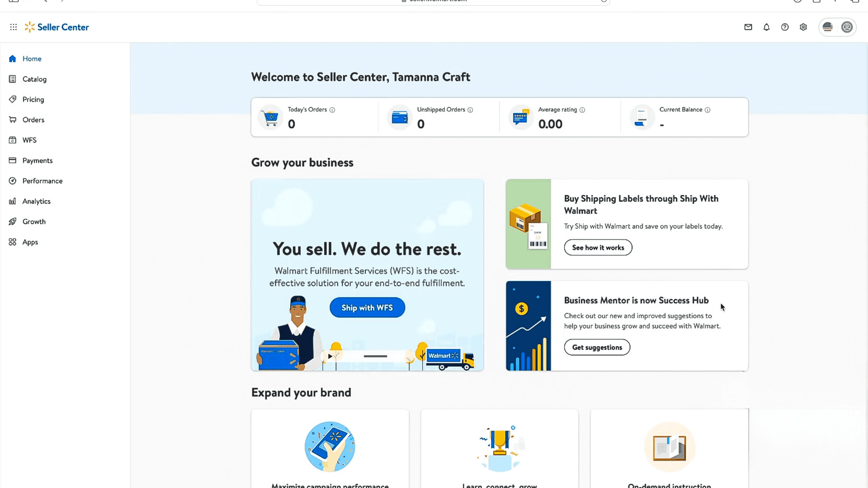Click the info icon beside Unshipped Orders
This screenshot has width=868, height=488.
coord(470,110)
